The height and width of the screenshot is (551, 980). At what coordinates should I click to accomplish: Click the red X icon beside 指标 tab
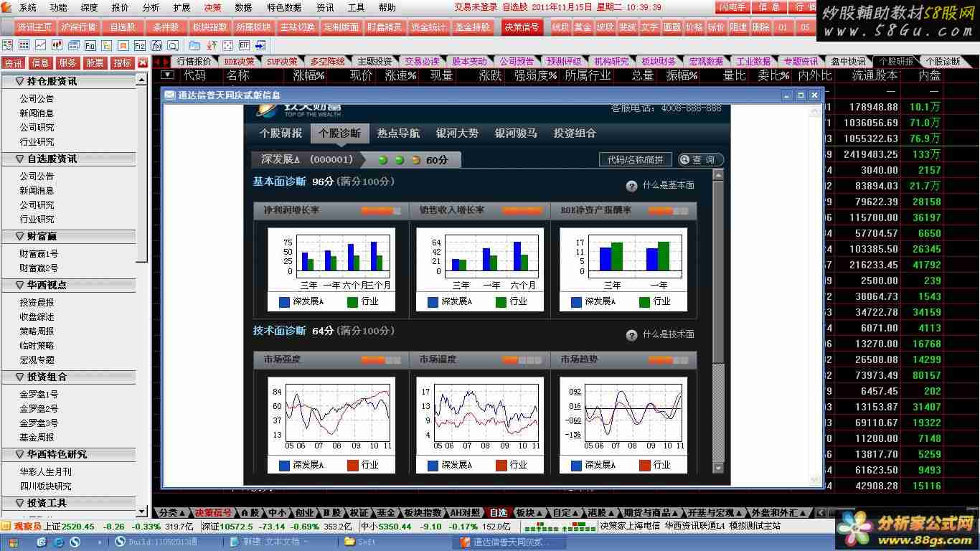(x=143, y=62)
